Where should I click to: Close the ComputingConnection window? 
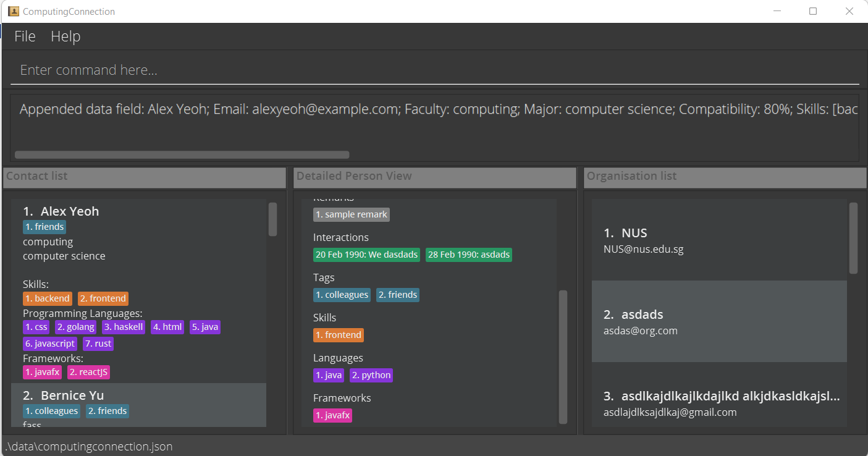click(849, 11)
